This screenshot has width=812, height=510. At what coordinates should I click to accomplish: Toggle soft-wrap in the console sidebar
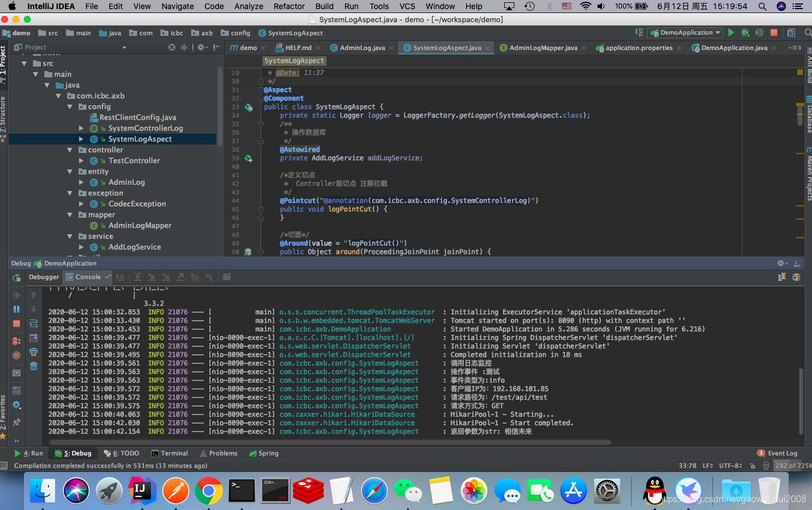pos(34,324)
